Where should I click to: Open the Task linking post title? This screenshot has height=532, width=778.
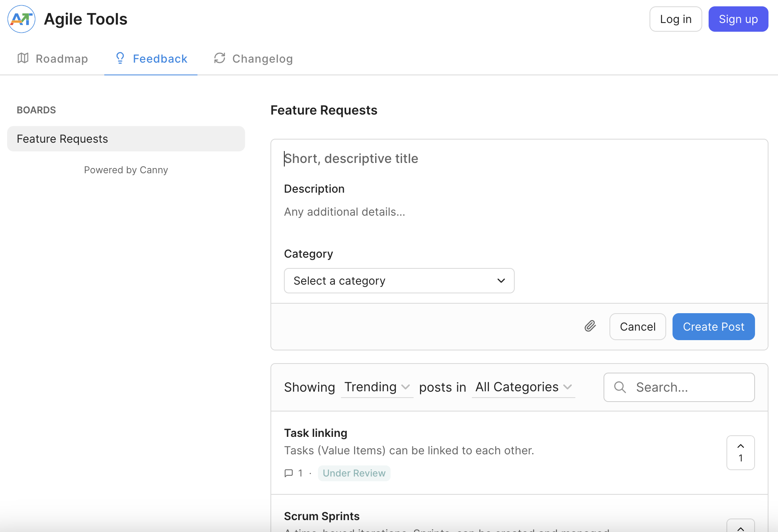tap(316, 433)
